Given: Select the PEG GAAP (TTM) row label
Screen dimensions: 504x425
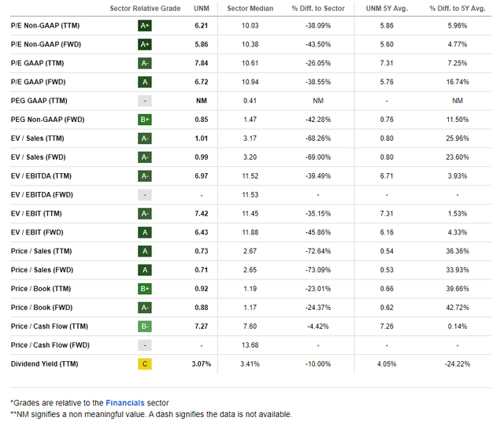Looking at the screenshot, I should click(39, 101).
